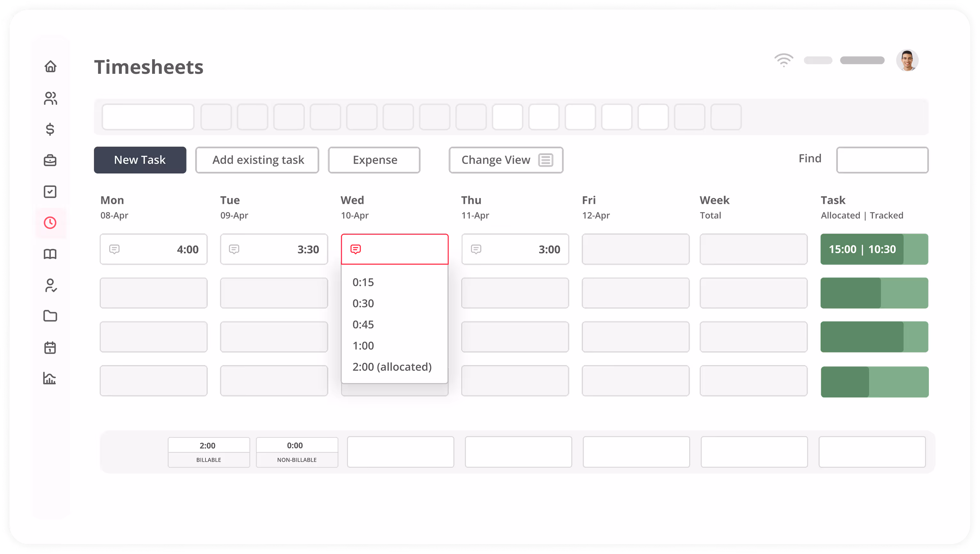Click the comment icon in Monday's 4:00 cell
Image resolution: width=980 pixels, height=554 pixels.
coord(114,249)
